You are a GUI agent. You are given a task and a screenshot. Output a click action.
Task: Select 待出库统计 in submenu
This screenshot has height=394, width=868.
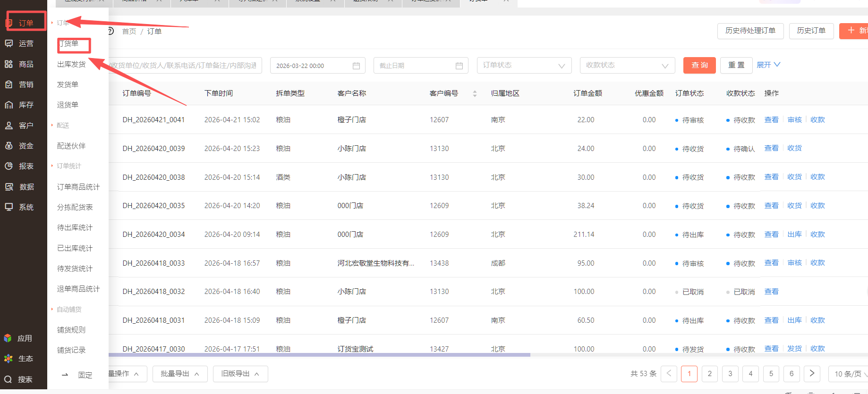tap(75, 227)
